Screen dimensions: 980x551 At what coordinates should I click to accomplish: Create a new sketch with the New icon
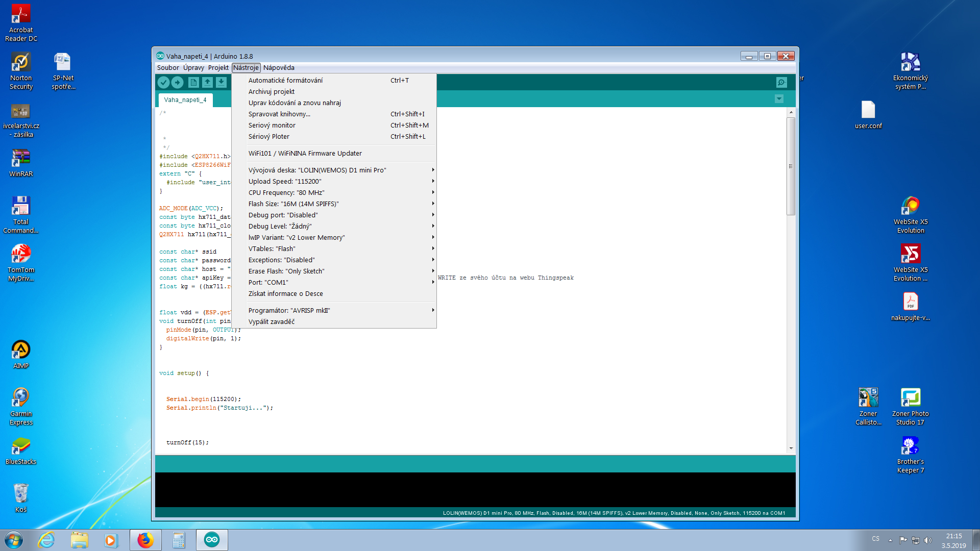point(193,82)
